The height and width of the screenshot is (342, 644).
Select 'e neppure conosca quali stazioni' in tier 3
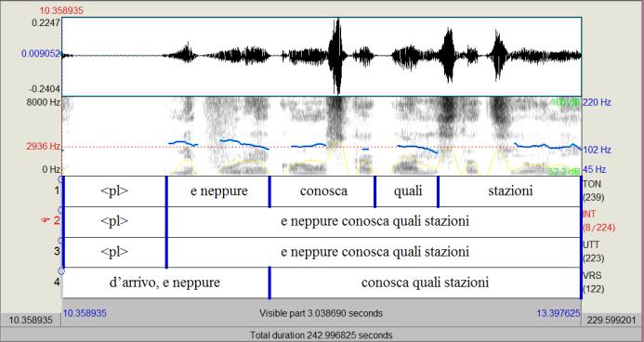[x=374, y=252]
